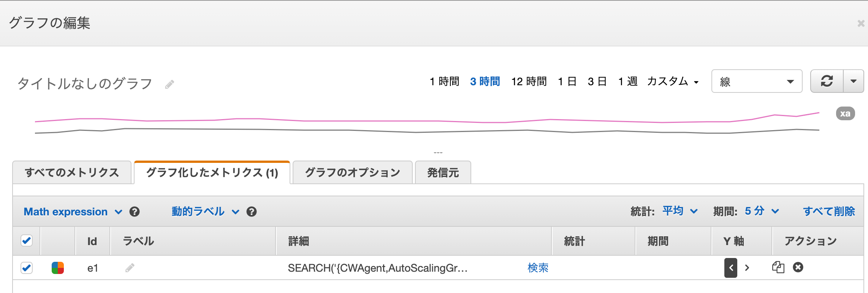Open the 線 graph type dropdown

click(x=757, y=81)
